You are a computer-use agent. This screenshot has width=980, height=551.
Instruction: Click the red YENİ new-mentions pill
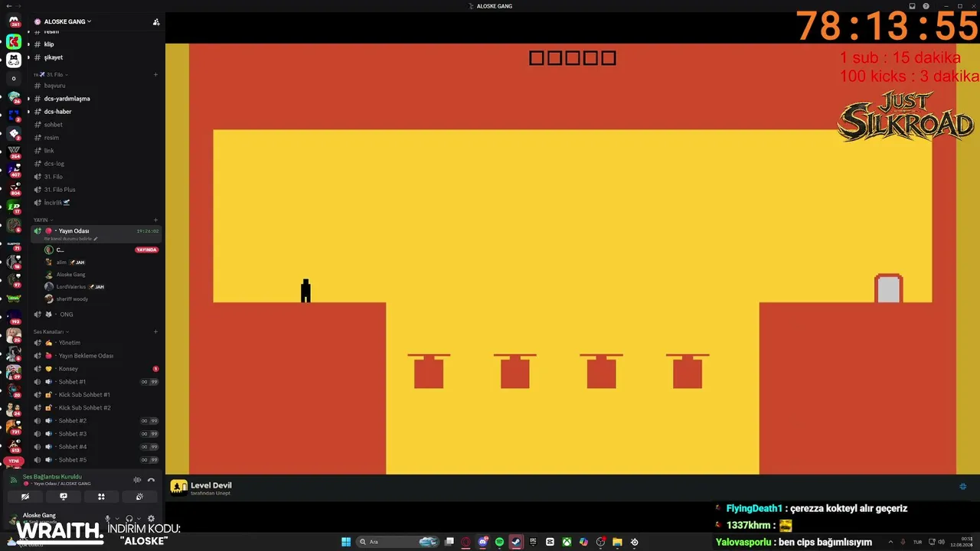click(x=14, y=461)
